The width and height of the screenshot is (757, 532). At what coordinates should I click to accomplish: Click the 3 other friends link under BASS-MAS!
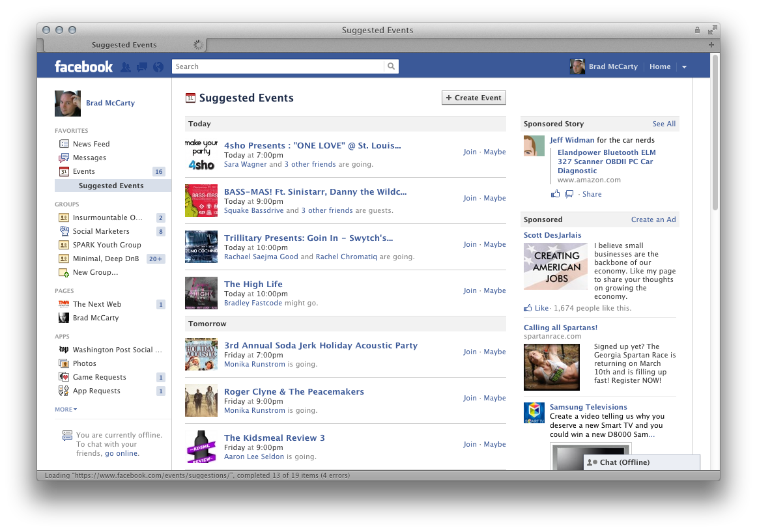327,210
